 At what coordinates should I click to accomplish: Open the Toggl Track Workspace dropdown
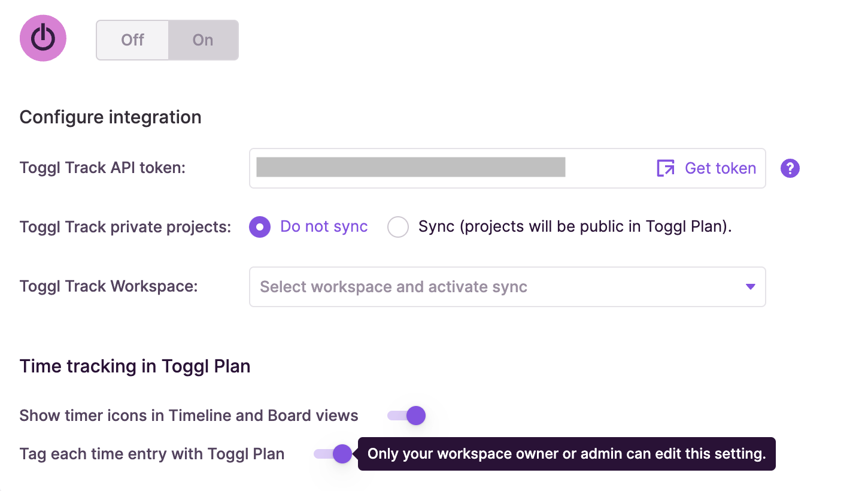tap(508, 287)
